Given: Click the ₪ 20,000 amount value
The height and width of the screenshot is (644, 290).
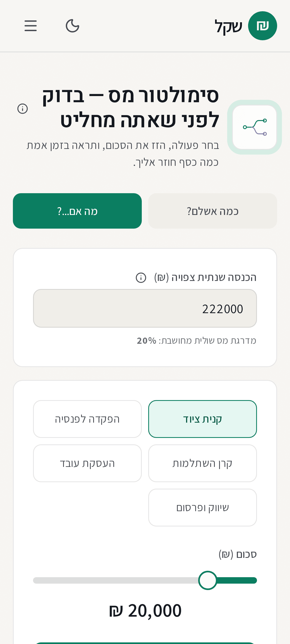Looking at the screenshot, I should click(145, 611).
